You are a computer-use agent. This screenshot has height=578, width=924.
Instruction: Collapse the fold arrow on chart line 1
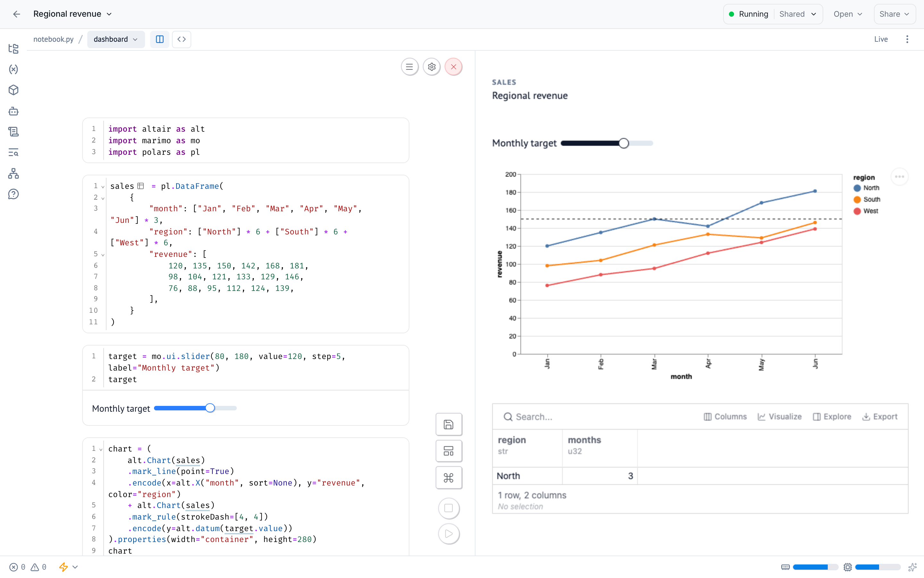[x=101, y=449]
